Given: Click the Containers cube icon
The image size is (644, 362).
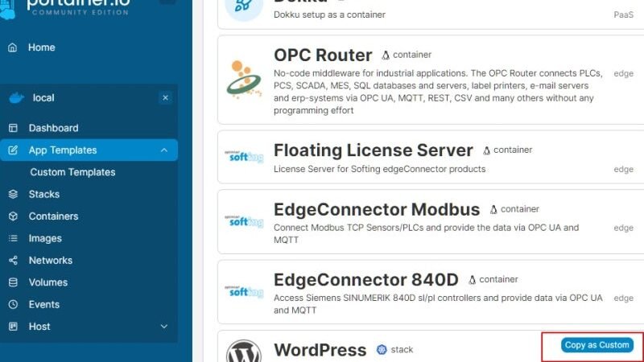Looking at the screenshot, I should (13, 216).
